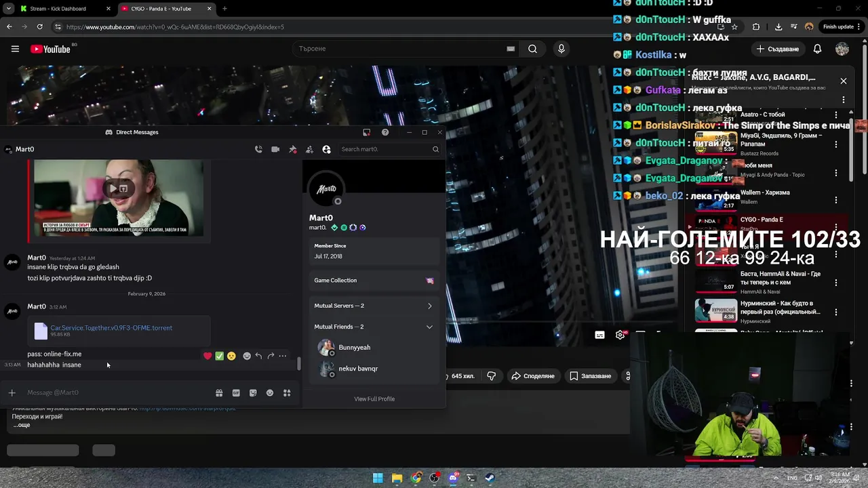Viewport: 868px width, 488px height.
Task: Open Discord help question mark icon
Action: pos(385,132)
